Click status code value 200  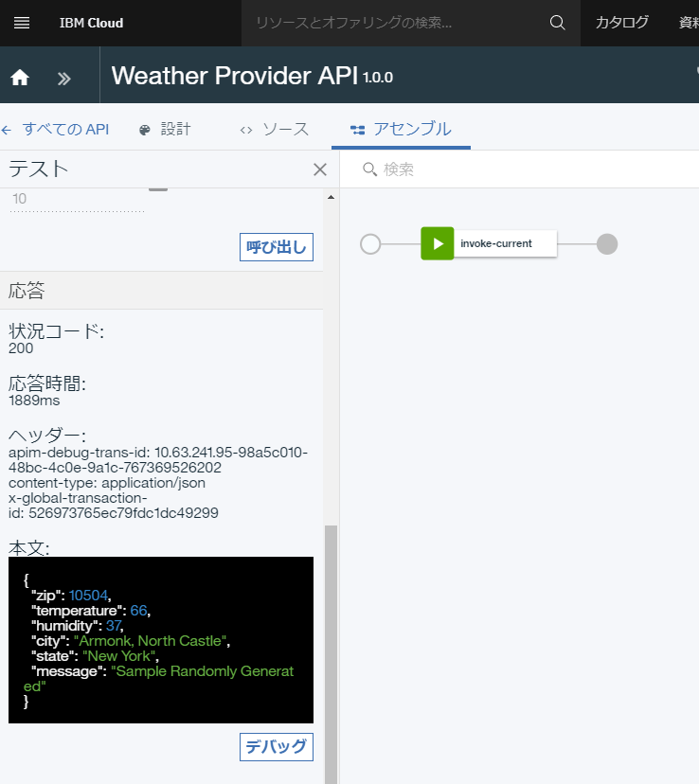[x=21, y=348]
